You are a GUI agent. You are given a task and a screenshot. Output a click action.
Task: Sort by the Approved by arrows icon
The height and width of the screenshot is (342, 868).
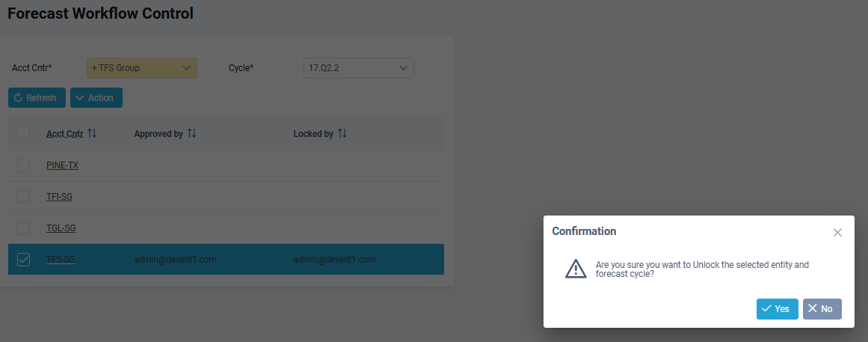(x=191, y=134)
